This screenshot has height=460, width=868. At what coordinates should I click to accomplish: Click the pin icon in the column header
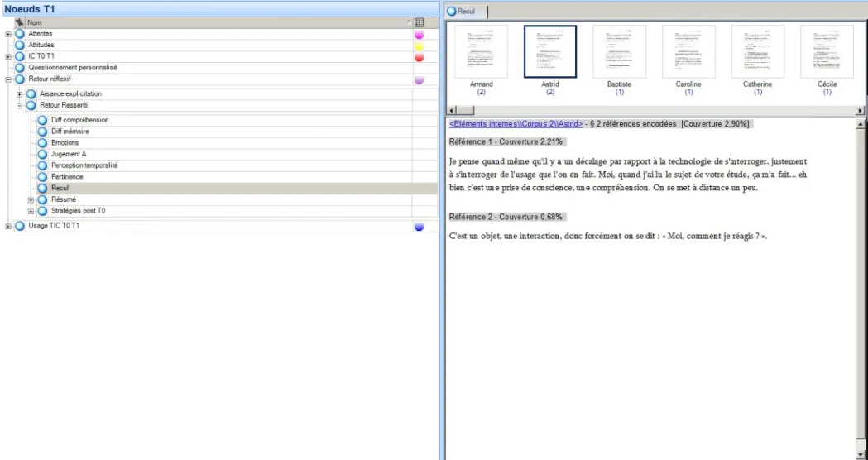tap(19, 22)
